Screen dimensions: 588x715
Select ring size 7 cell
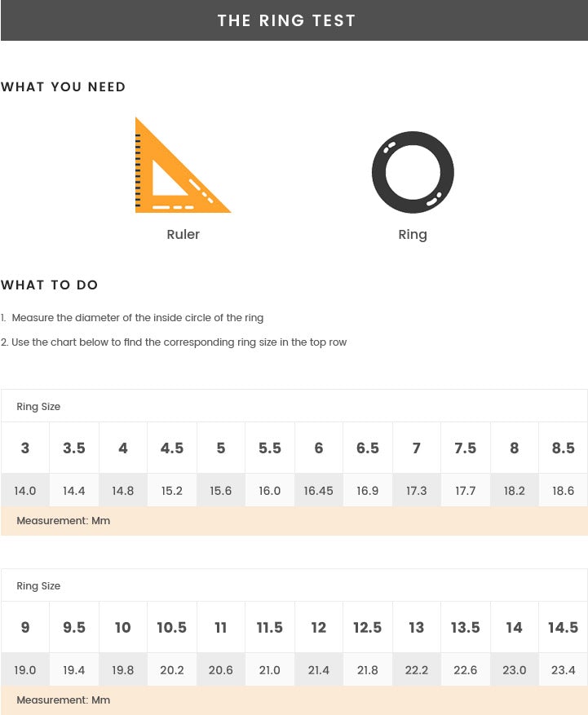(417, 448)
